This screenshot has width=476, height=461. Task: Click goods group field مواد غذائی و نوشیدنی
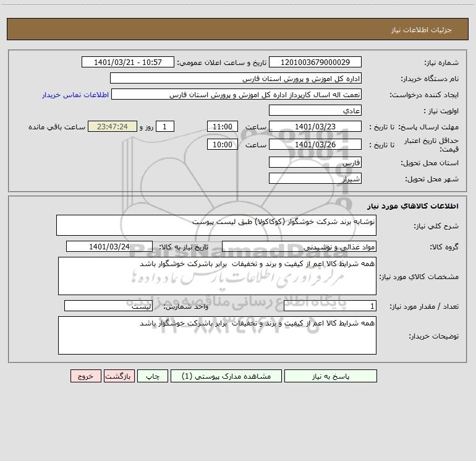point(299,246)
